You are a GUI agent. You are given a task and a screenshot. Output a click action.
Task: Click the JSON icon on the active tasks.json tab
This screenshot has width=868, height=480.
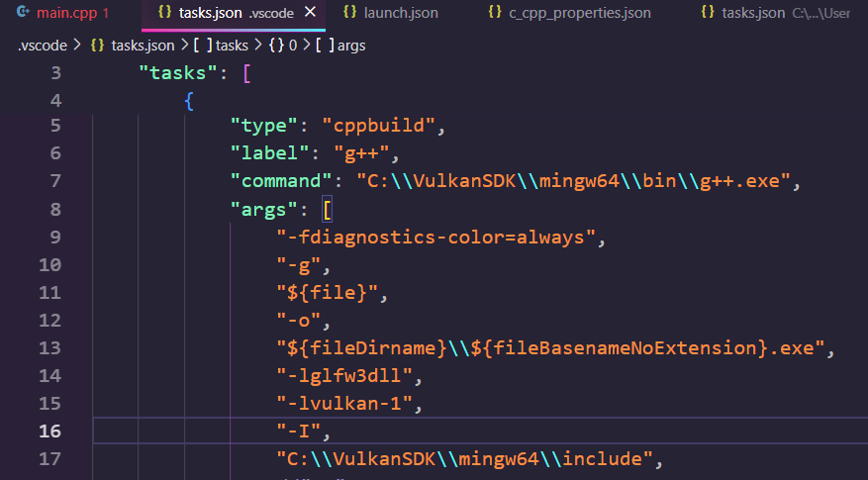(x=165, y=12)
